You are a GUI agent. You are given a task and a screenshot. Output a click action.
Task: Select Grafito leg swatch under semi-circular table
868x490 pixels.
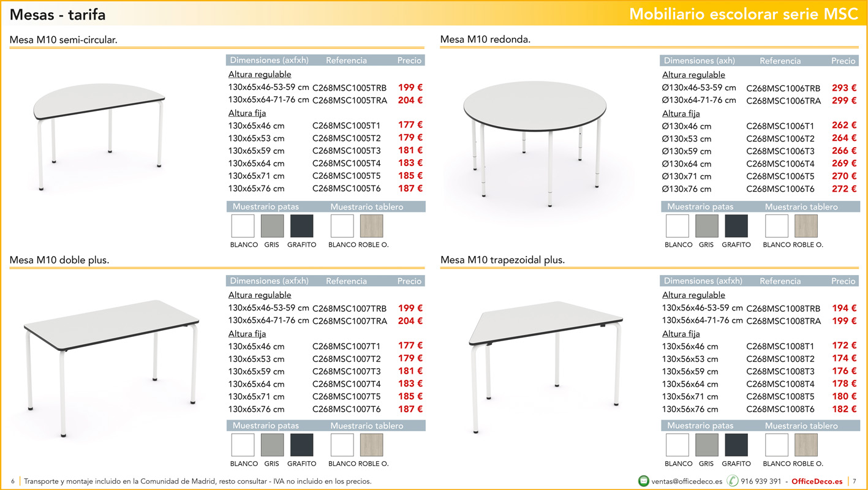point(301,226)
